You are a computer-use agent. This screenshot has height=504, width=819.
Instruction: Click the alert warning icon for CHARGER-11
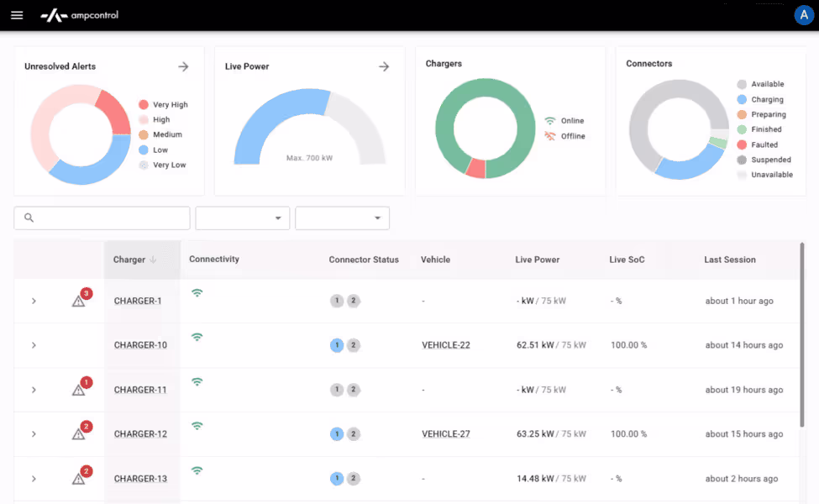[79, 390]
